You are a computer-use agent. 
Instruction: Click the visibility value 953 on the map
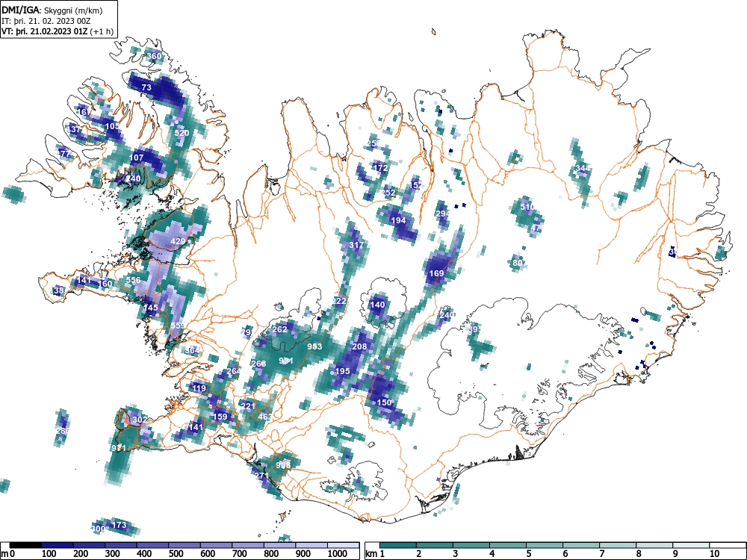click(x=314, y=346)
